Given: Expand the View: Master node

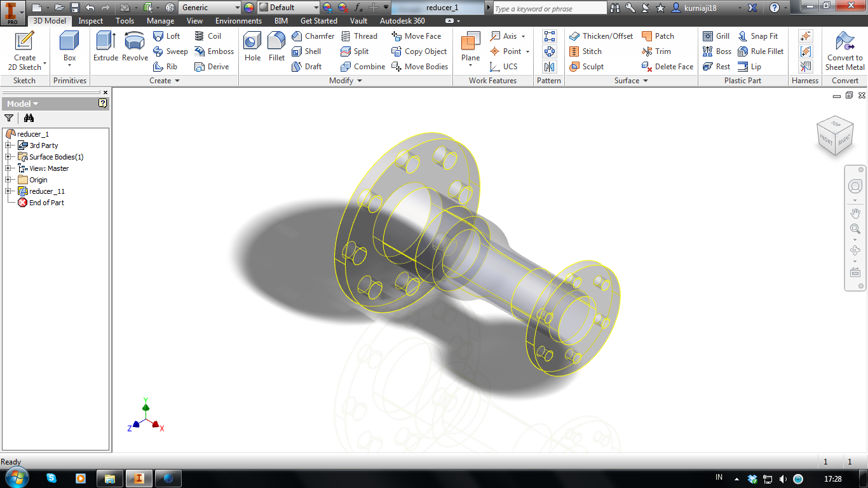Looking at the screenshot, I should (x=8, y=168).
